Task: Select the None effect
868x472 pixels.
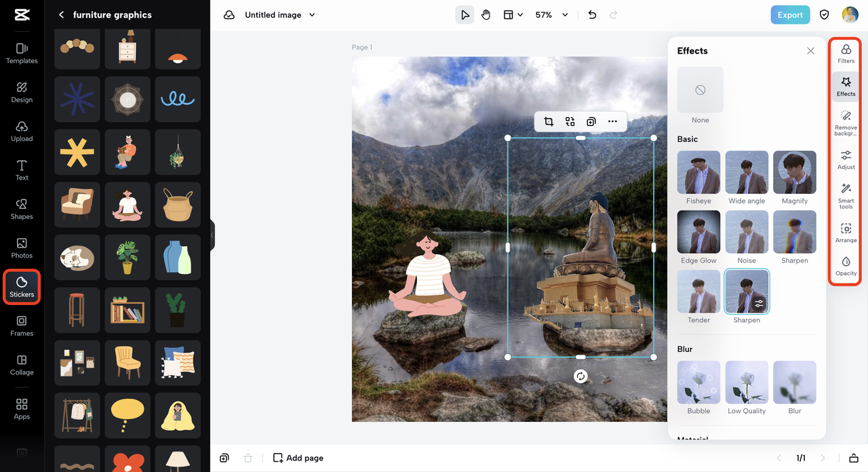Action: tap(701, 90)
